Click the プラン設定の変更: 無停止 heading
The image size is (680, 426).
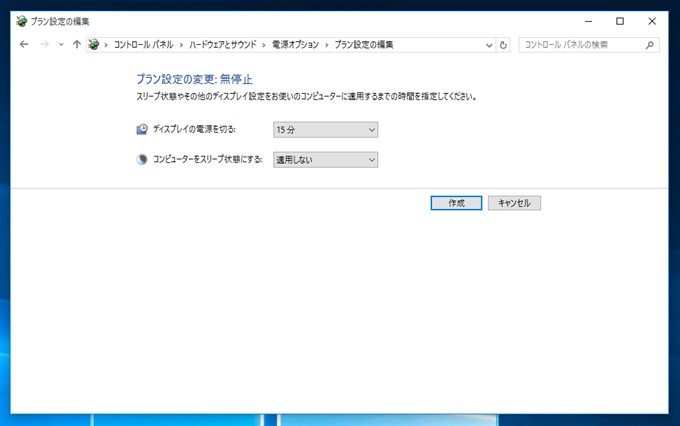194,79
